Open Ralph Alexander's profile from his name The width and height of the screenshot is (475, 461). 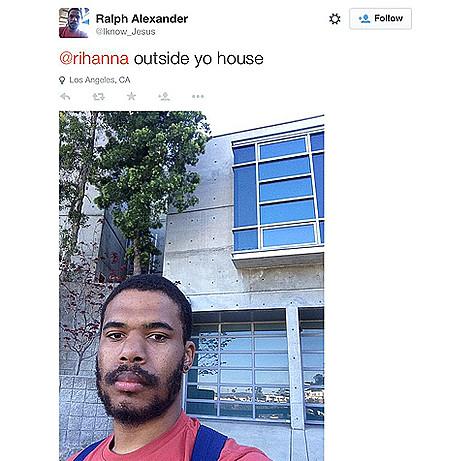[142, 19]
